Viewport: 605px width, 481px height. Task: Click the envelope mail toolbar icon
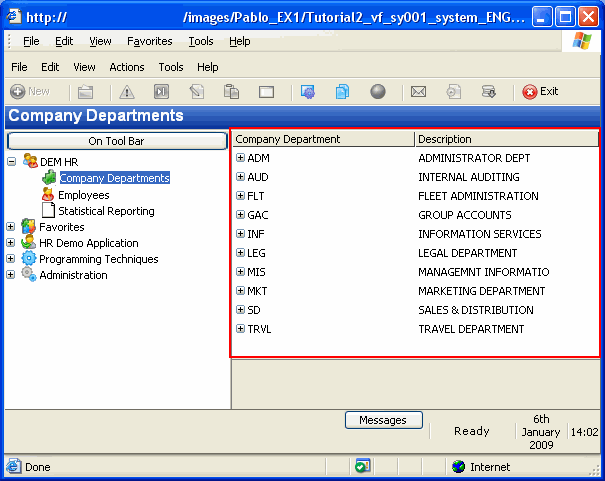418,92
